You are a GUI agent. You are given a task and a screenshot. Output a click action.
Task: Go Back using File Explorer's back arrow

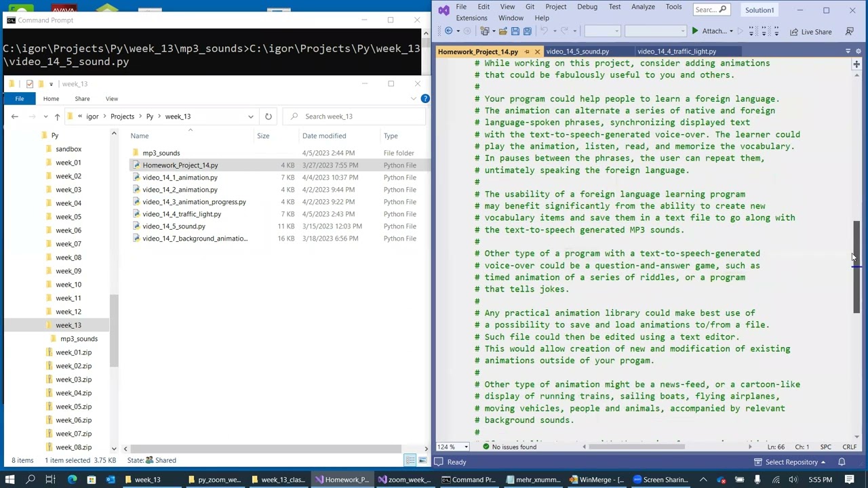tap(14, 117)
